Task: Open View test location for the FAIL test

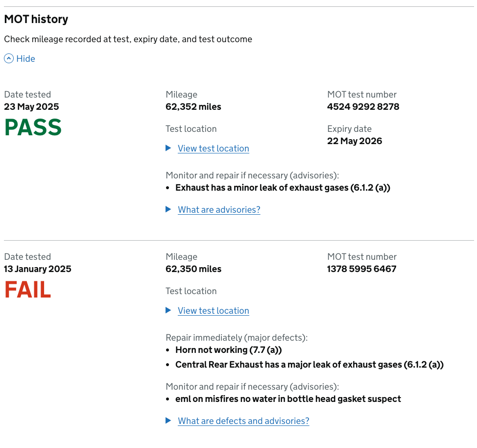Action: [213, 311]
